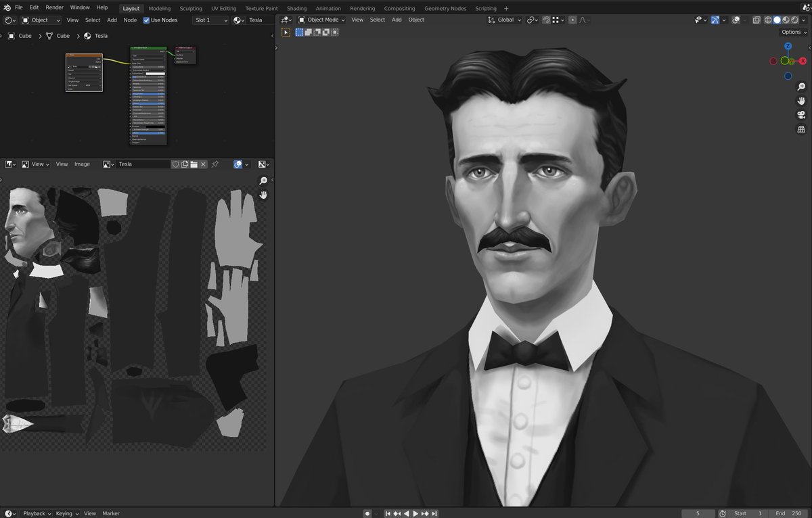Switch to the Shading workspace tab
The height and width of the screenshot is (518, 812).
tap(296, 8)
